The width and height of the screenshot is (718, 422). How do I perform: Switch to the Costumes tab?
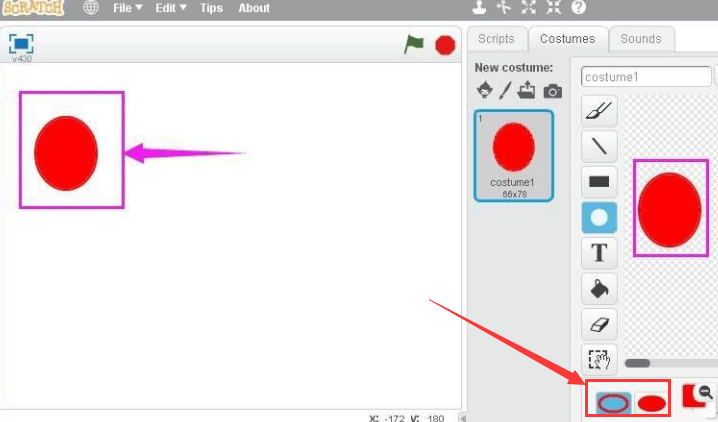[568, 39]
